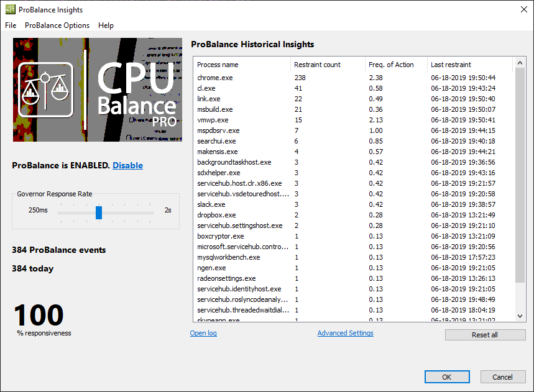Confirm with the OK button
Image resolution: width=534 pixels, height=392 pixels.
[x=446, y=376]
